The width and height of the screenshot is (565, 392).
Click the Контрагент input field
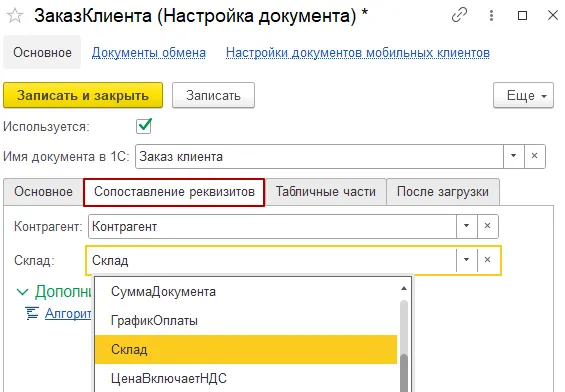click(272, 226)
